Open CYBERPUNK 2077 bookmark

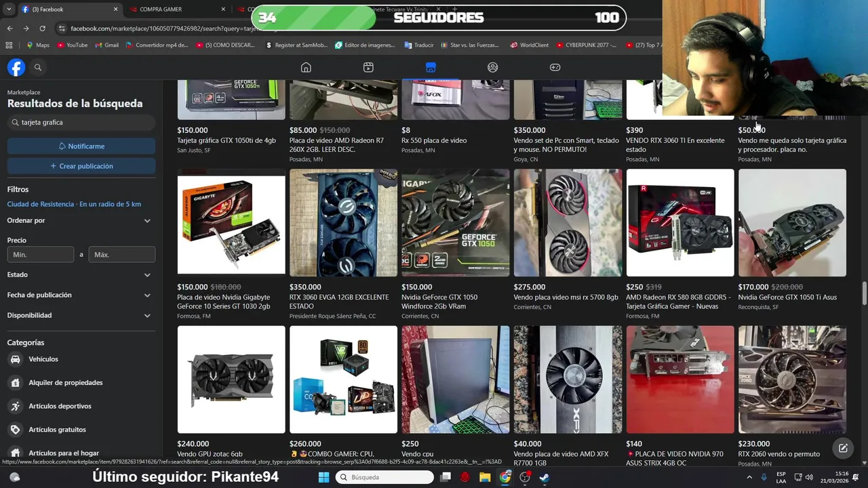(586, 45)
